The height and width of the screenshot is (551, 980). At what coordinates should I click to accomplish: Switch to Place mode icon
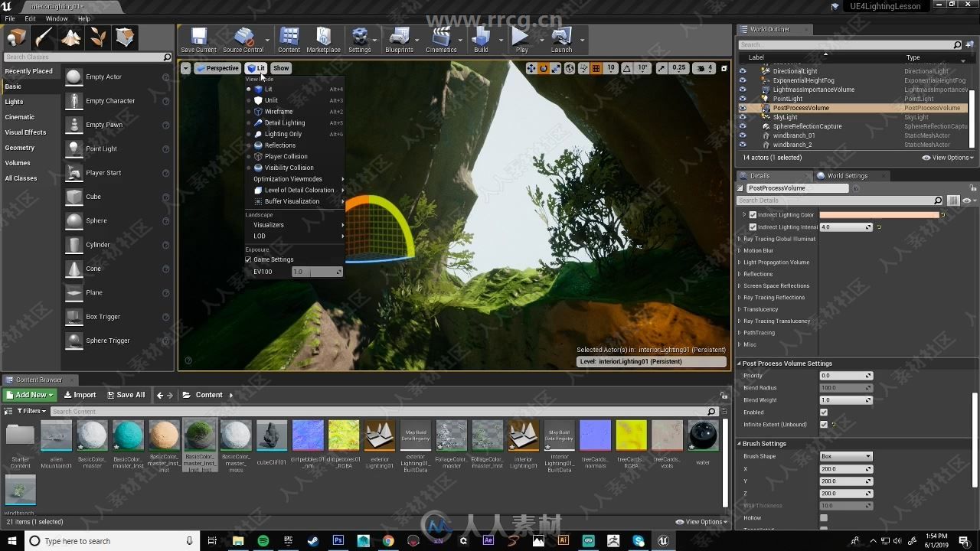16,37
